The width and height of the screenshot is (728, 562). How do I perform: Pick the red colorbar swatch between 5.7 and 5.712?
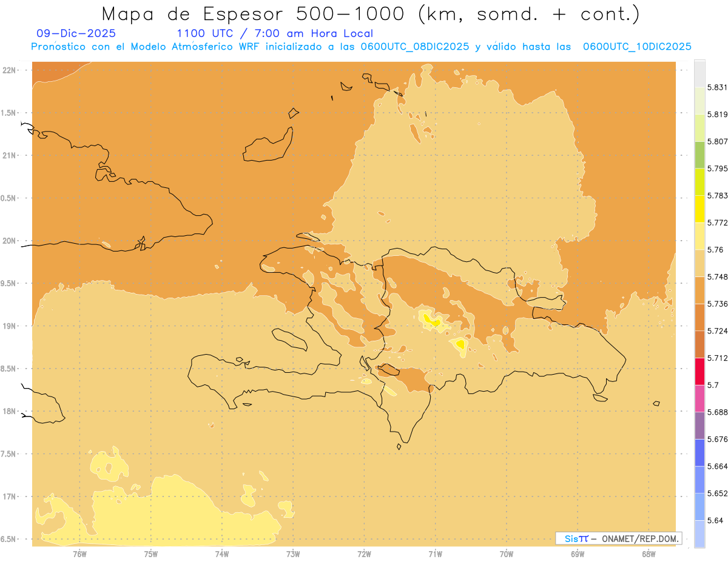699,372
